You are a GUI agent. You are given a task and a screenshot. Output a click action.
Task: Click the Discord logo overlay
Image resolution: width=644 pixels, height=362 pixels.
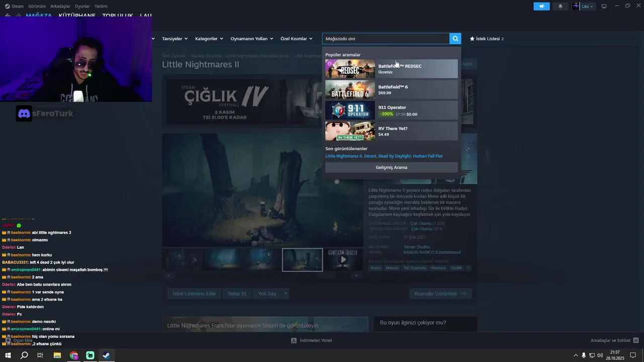point(24,114)
